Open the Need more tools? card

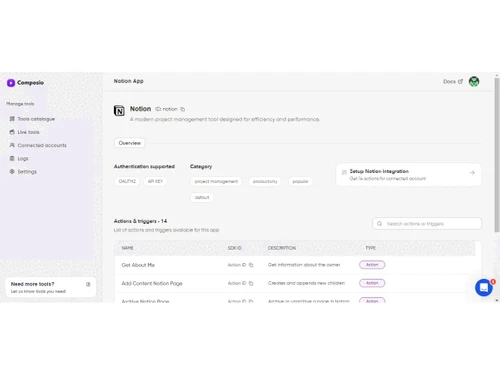point(51,287)
